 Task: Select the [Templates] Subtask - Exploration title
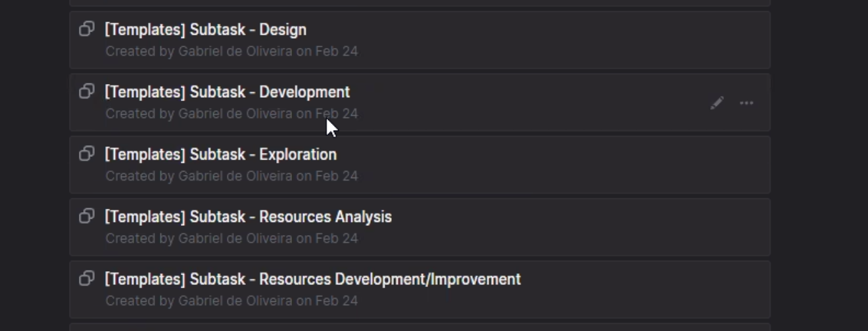pyautogui.click(x=220, y=154)
